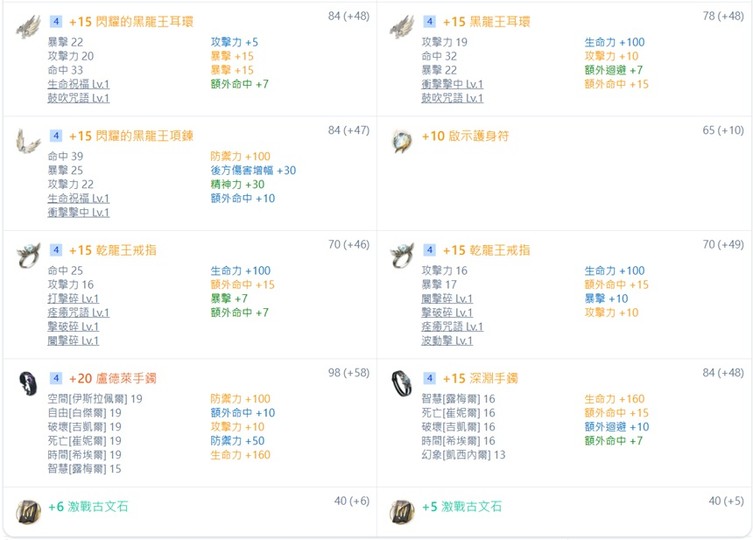Click the grade 4 badge beside 閃耀的黑龍王項鍊
This screenshot has width=753, height=540.
click(x=56, y=135)
